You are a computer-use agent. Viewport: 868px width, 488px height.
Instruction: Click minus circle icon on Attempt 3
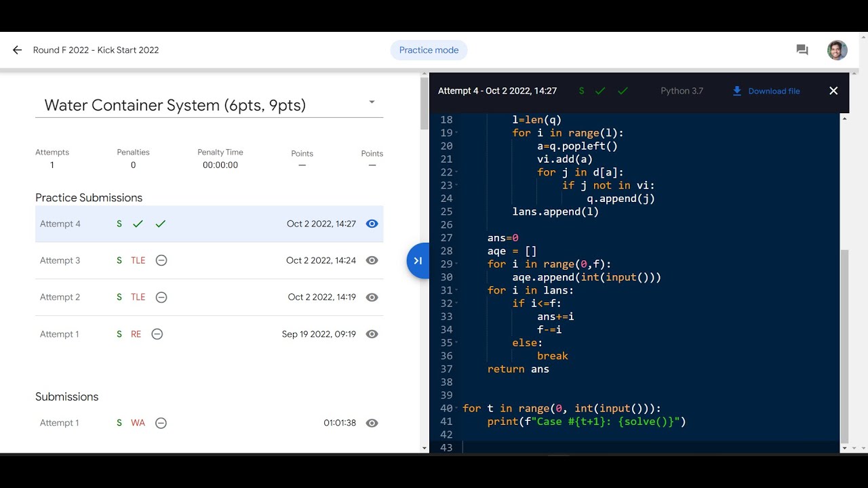point(161,260)
